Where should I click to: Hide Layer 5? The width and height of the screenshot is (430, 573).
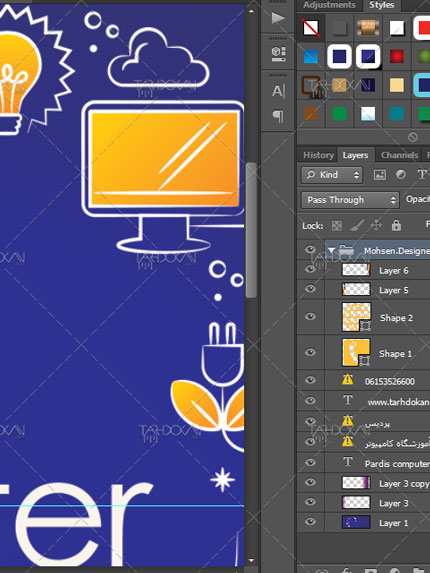(311, 289)
